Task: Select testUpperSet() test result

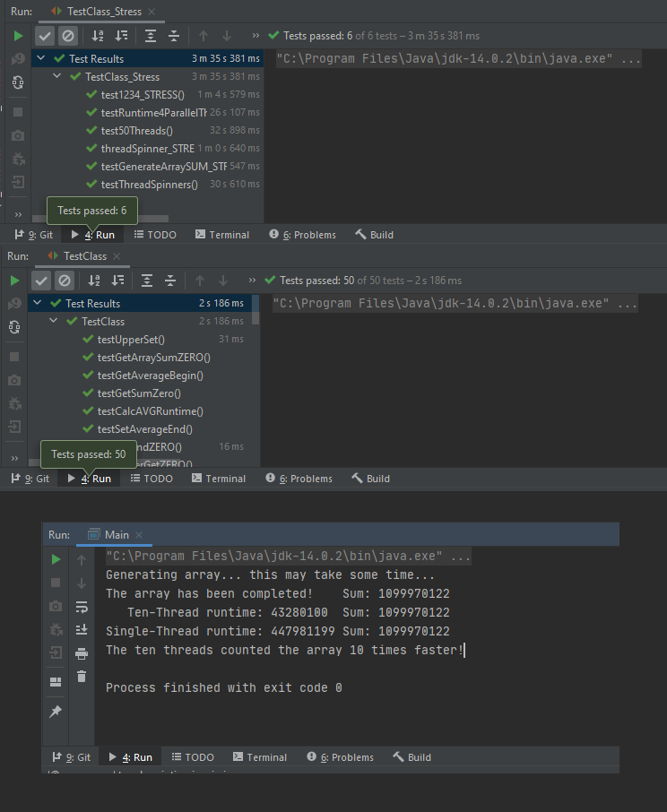Action: pos(130,339)
